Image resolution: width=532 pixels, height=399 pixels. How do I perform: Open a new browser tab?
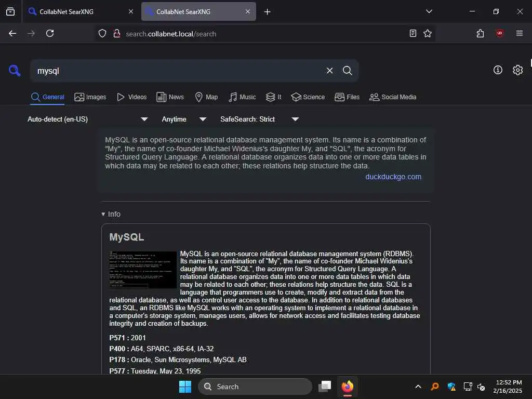[268, 12]
